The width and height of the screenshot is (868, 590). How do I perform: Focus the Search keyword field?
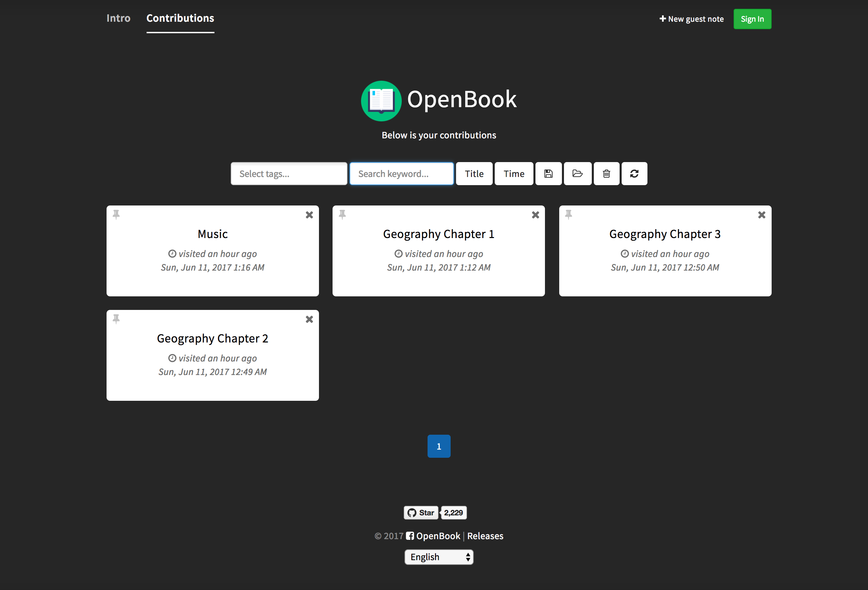click(401, 174)
